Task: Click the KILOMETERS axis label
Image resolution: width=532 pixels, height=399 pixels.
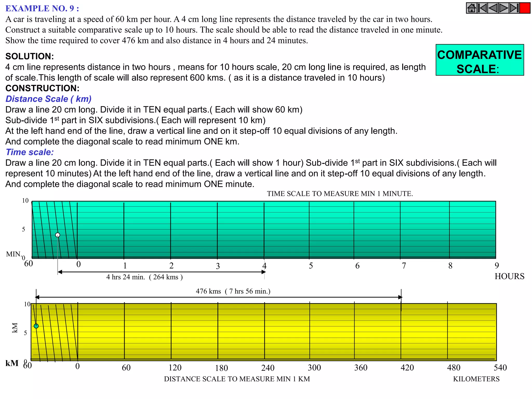Action: (476, 379)
